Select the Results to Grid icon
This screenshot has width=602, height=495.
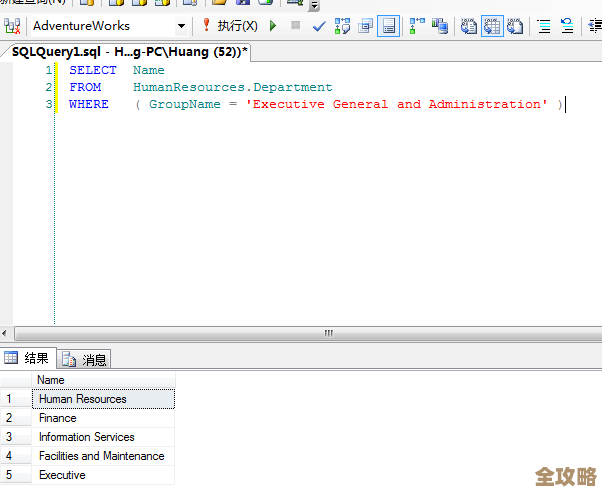(492, 26)
